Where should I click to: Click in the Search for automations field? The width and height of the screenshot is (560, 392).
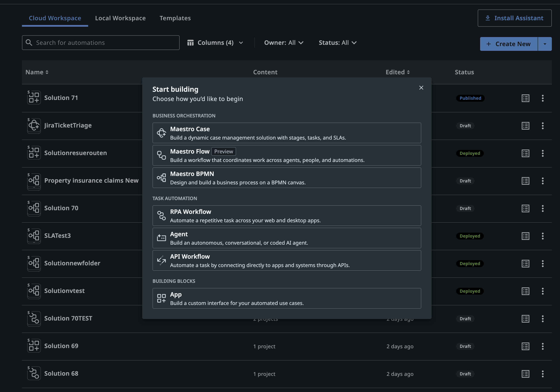[101, 43]
